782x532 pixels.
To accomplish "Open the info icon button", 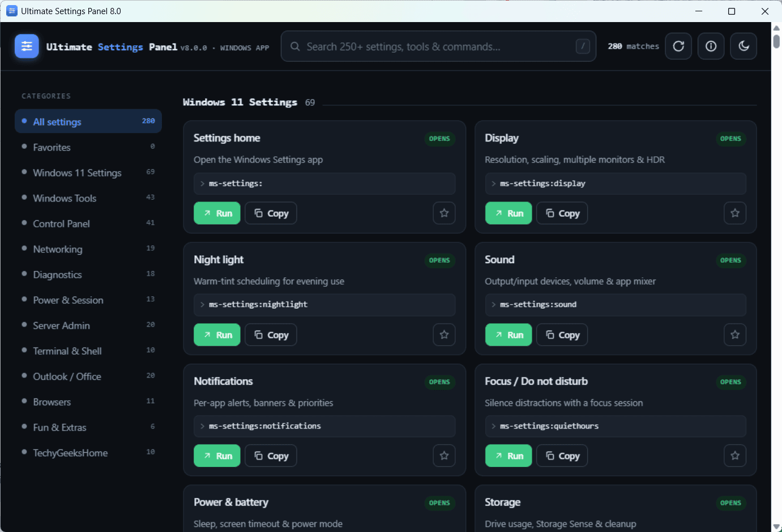I will click(711, 46).
